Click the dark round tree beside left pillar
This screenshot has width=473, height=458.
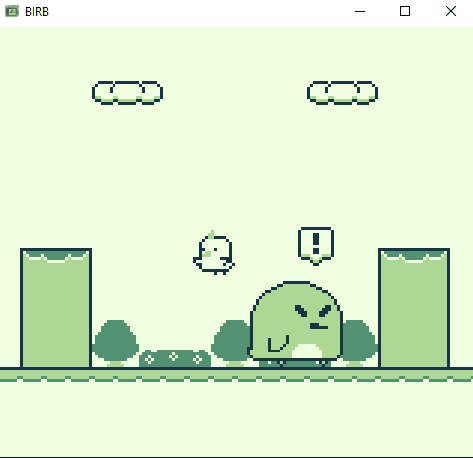(x=115, y=343)
